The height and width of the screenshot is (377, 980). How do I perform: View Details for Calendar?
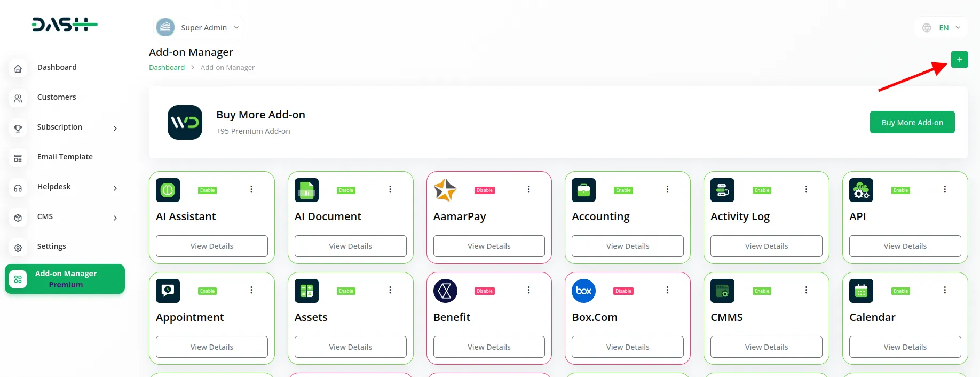905,347
